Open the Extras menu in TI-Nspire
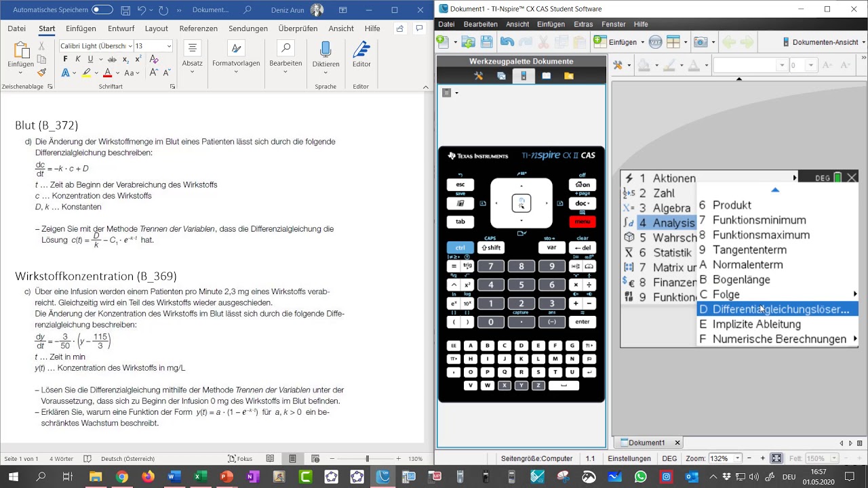This screenshot has height=488, width=868. (583, 24)
